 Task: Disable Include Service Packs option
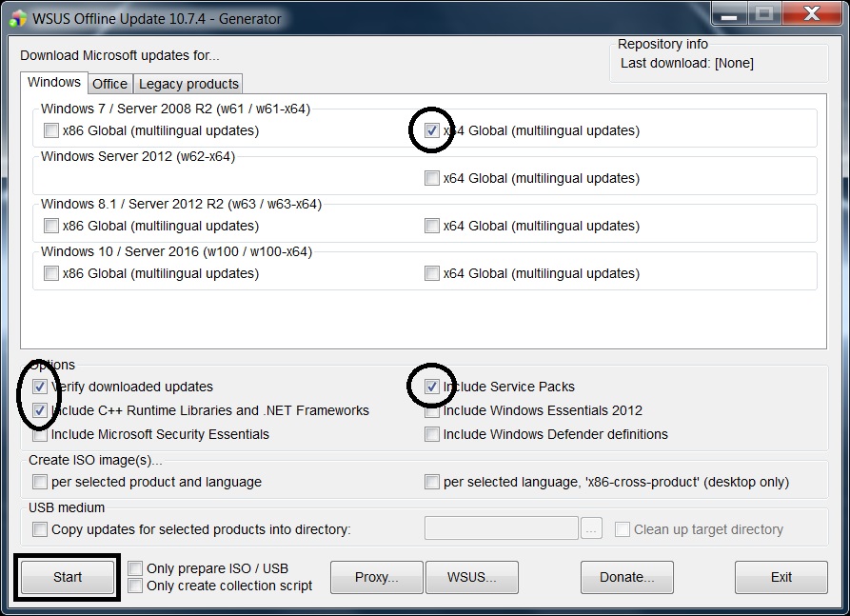click(x=432, y=387)
